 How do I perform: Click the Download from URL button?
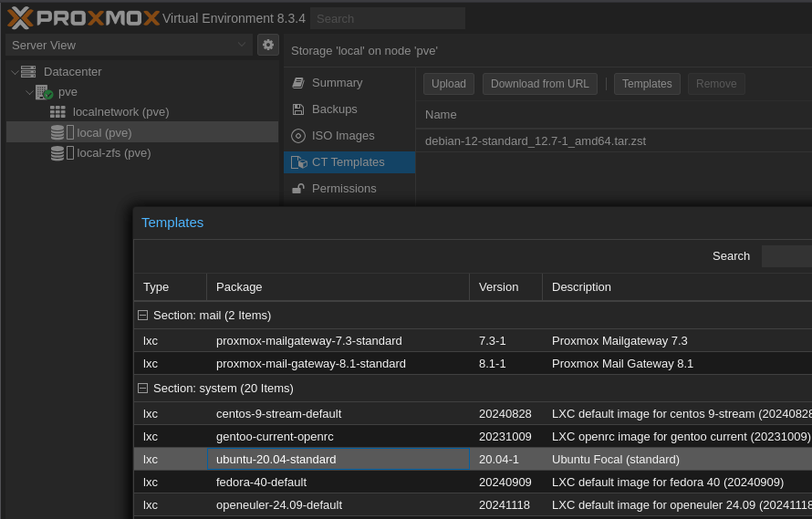tap(539, 84)
